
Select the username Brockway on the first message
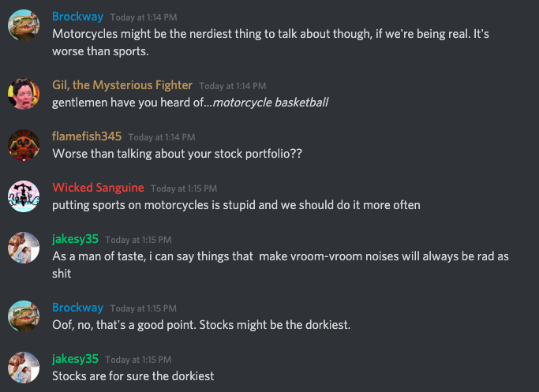tap(77, 17)
